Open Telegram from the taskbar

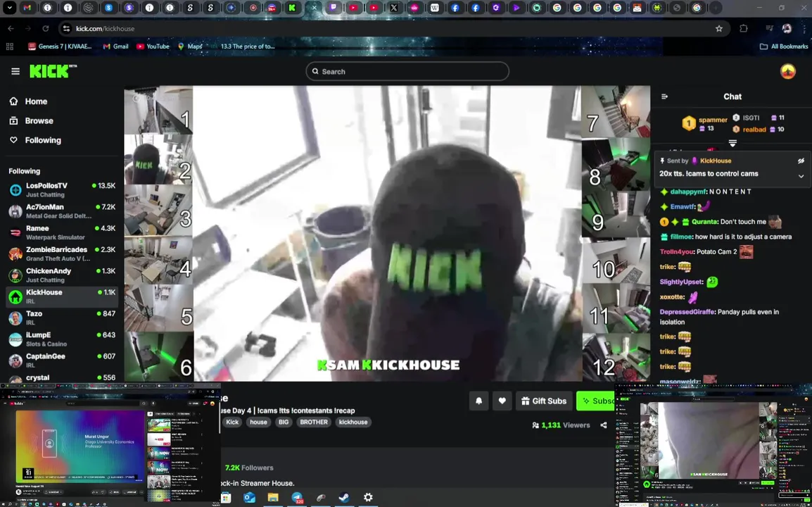click(297, 498)
